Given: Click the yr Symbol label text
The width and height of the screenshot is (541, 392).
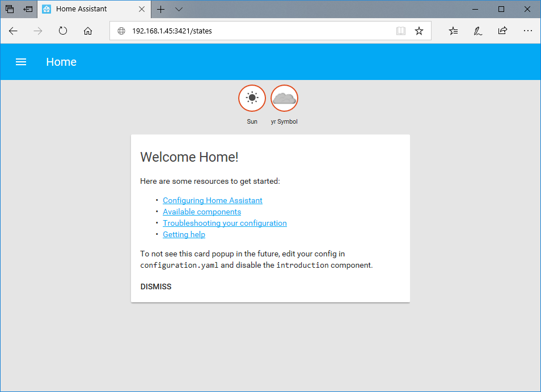Looking at the screenshot, I should [284, 121].
